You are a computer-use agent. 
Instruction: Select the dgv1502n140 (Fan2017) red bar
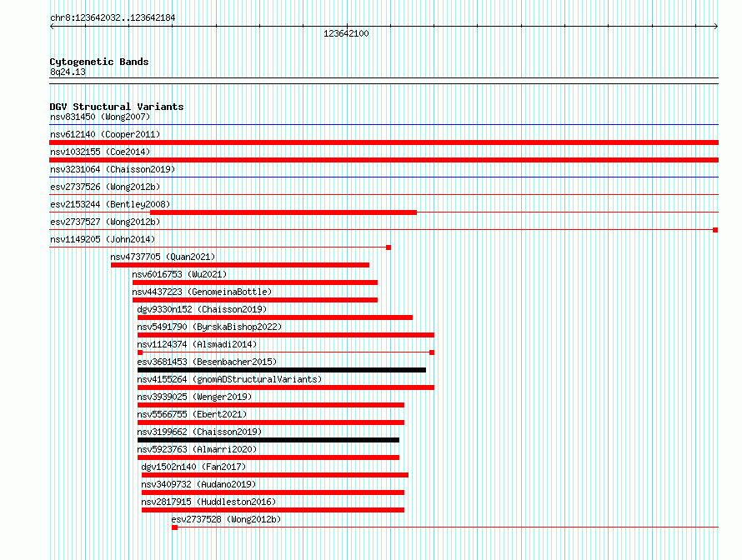tap(275, 475)
